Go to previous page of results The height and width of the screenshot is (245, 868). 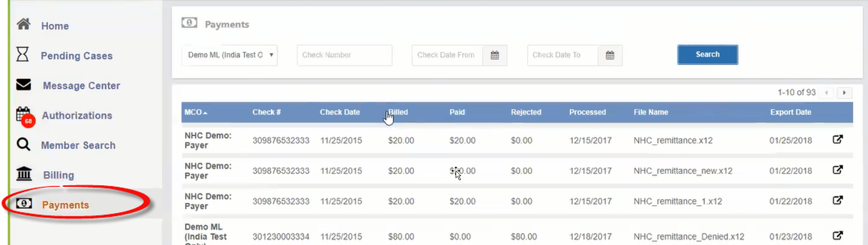[826, 93]
